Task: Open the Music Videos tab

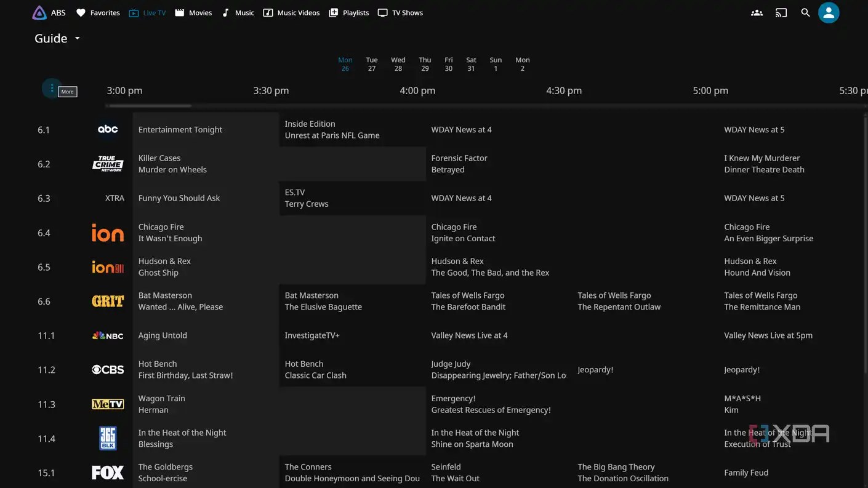Action: coord(291,12)
